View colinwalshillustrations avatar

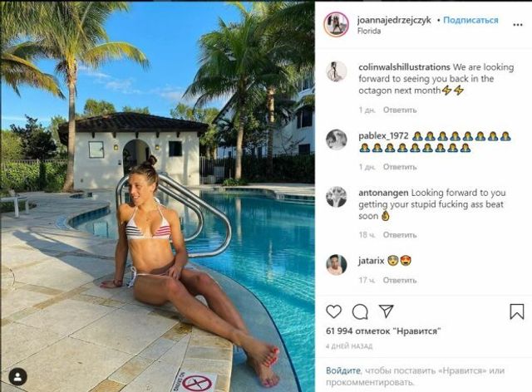[336, 71]
